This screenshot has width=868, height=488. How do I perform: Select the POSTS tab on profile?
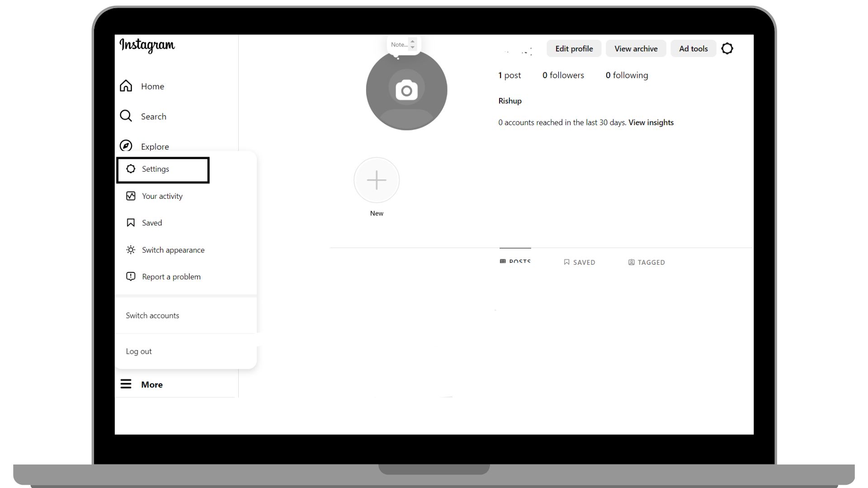(514, 262)
